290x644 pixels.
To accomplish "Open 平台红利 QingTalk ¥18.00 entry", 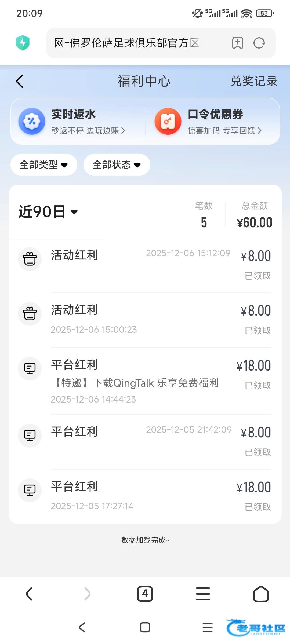I will point(145,381).
